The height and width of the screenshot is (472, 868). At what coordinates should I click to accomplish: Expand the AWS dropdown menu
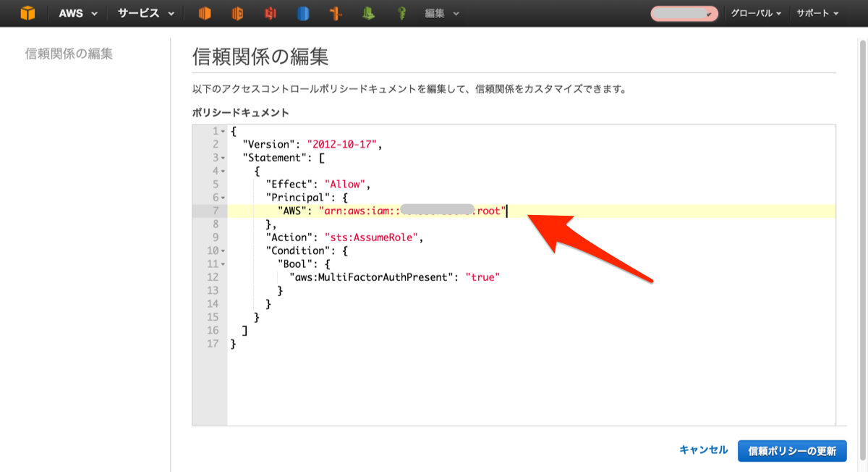point(77,13)
